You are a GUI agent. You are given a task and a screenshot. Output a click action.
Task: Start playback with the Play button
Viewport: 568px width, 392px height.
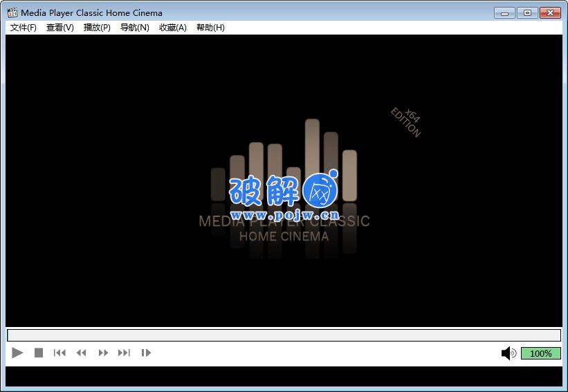[17, 353]
